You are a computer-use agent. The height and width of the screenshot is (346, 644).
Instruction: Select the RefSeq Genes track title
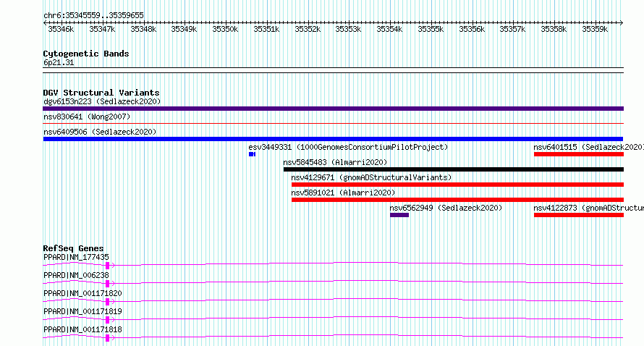(74, 248)
